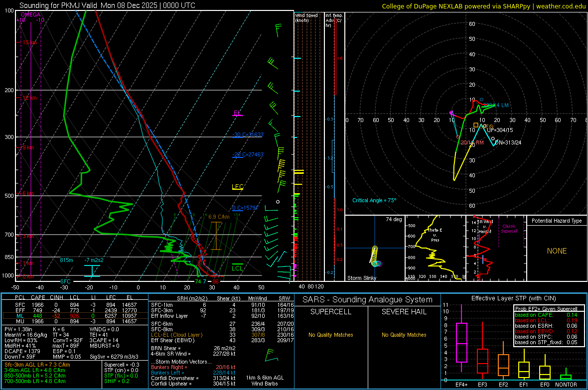The width and height of the screenshot is (588, 390).
Task: Click 'Sfc-3km AGL LR = 7.3 C/km'
Action: click(37, 365)
